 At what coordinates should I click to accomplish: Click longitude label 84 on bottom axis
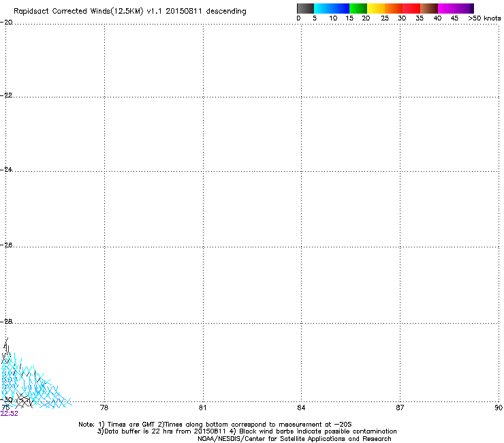pos(301,408)
